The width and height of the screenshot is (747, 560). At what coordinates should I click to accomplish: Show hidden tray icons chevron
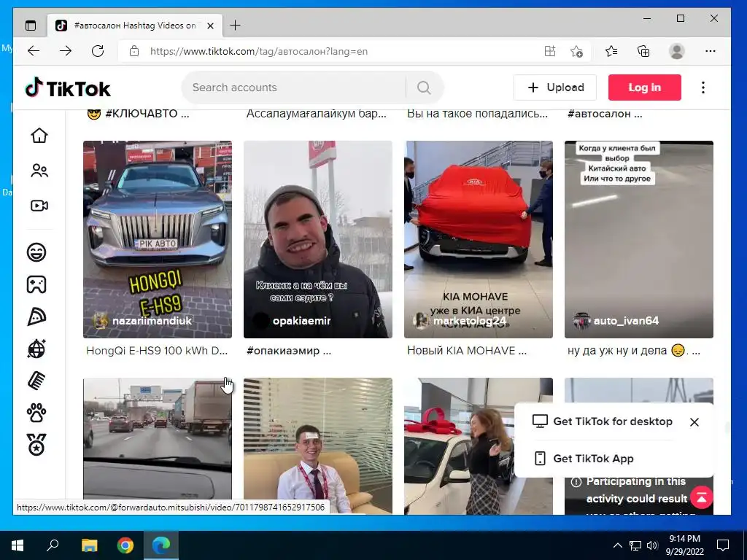617,545
